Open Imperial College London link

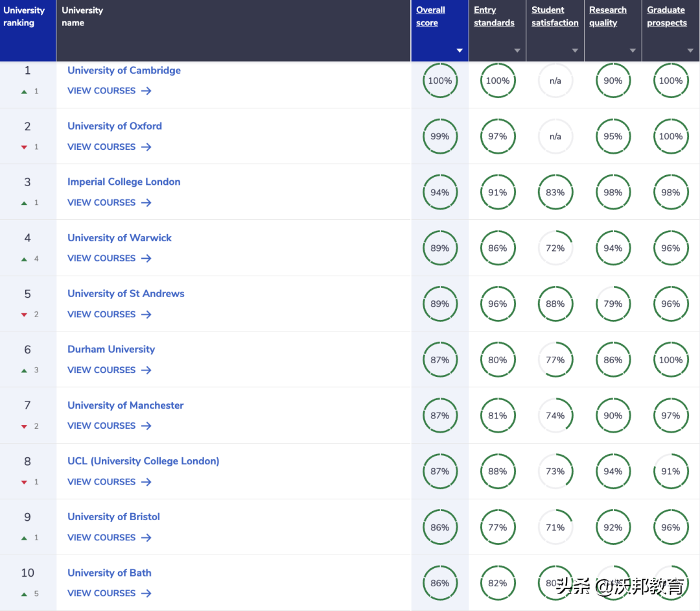[124, 182]
